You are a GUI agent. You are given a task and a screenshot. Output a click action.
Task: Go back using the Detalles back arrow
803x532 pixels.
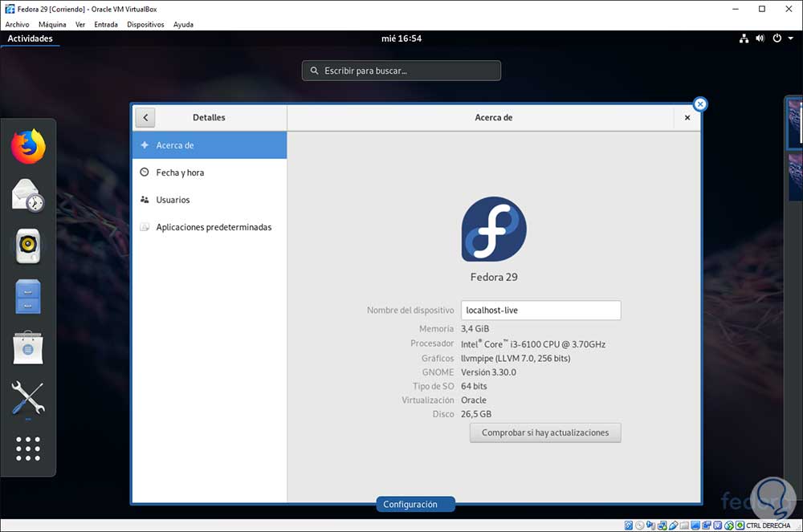[x=145, y=117]
